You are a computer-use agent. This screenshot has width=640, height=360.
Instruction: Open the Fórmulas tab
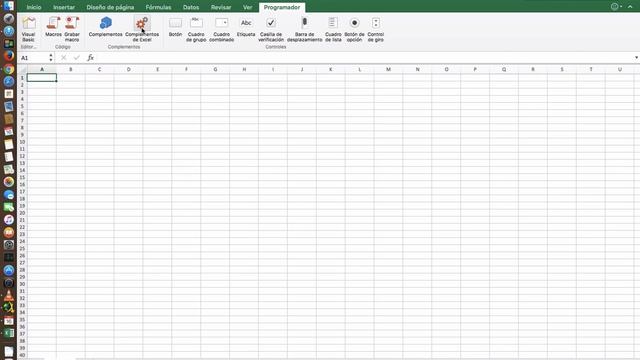pyautogui.click(x=158, y=7)
